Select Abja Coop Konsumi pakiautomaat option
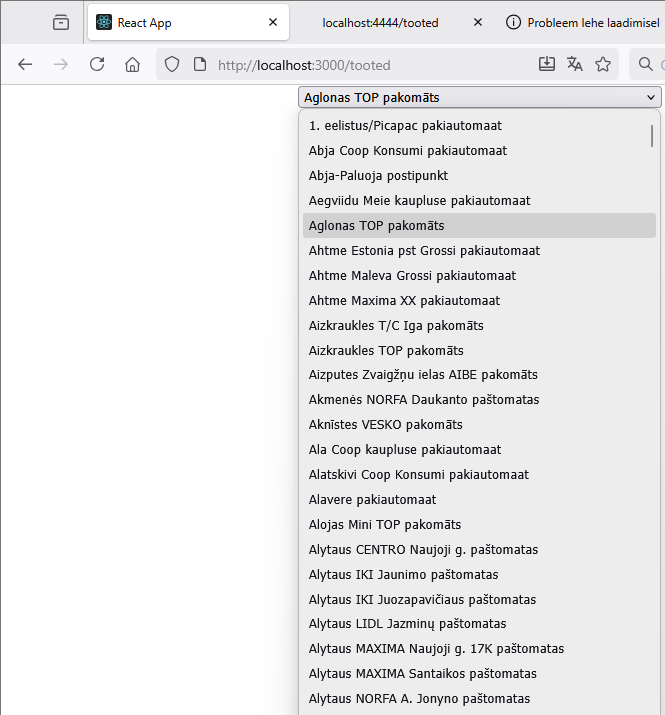Image resolution: width=665 pixels, height=715 pixels. pyautogui.click(x=408, y=151)
